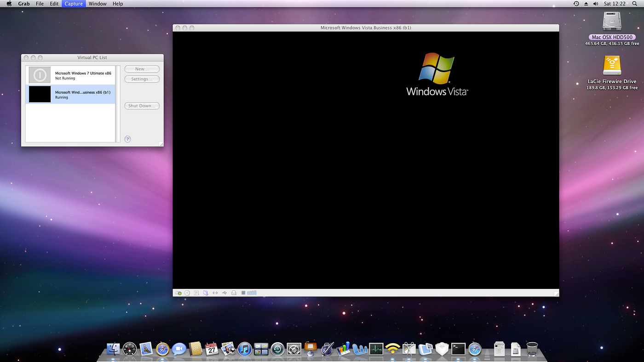Launch Safari compass next to Mail in Dock
Image resolution: width=644 pixels, height=362 pixels.
click(163, 349)
